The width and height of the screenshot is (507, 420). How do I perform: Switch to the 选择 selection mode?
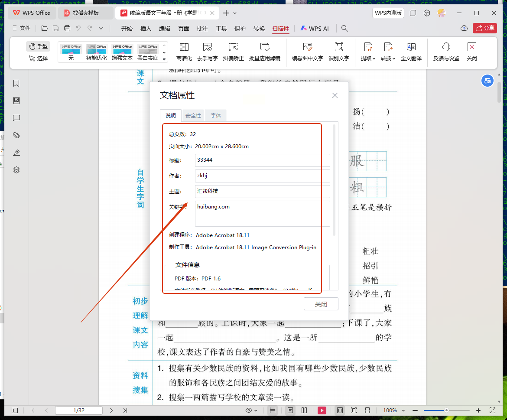(38, 58)
